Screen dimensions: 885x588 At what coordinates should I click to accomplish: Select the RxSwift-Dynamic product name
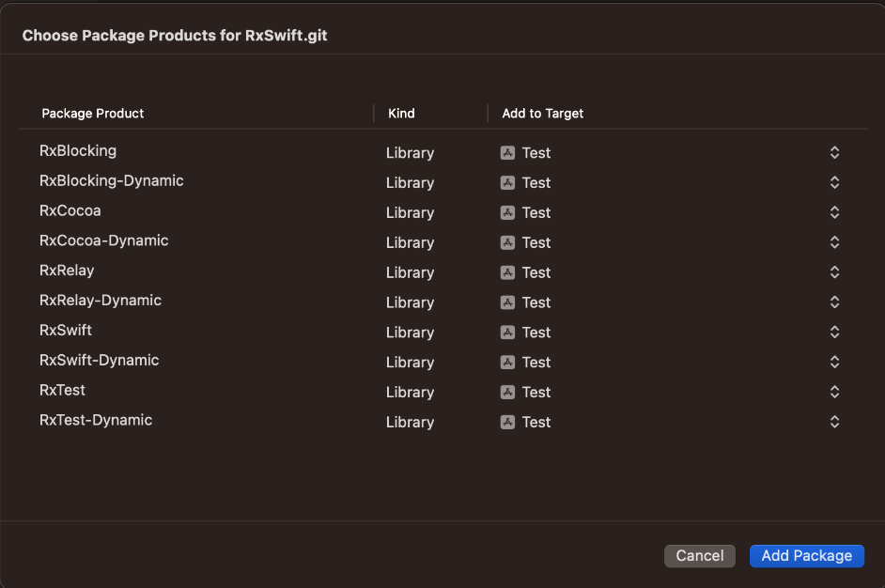100,360
